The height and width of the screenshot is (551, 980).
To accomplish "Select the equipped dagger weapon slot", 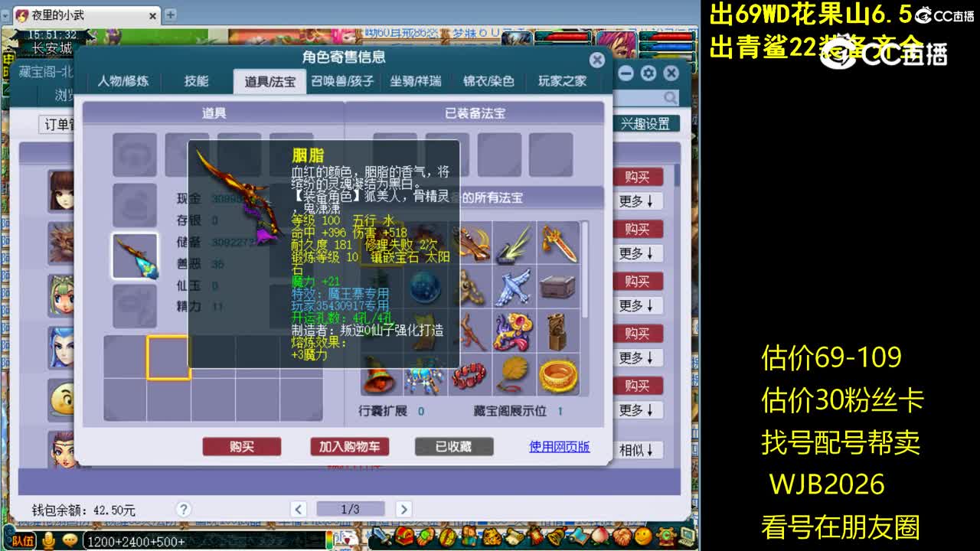I will 135,256.
